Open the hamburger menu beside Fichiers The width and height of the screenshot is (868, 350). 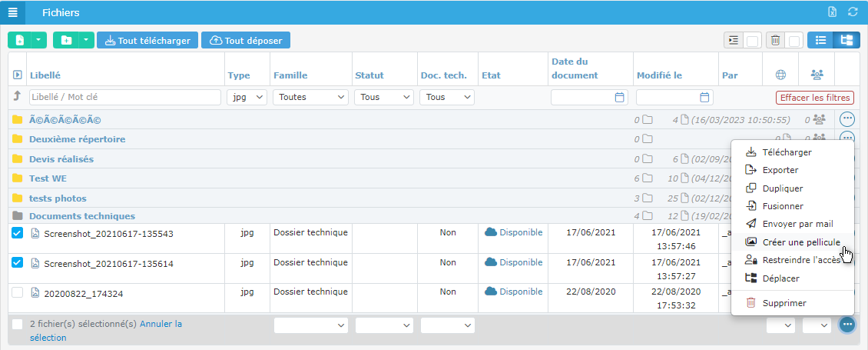(13, 12)
